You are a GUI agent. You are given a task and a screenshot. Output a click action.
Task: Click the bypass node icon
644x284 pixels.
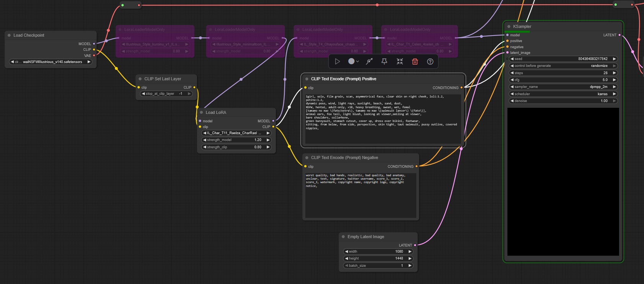(x=369, y=62)
